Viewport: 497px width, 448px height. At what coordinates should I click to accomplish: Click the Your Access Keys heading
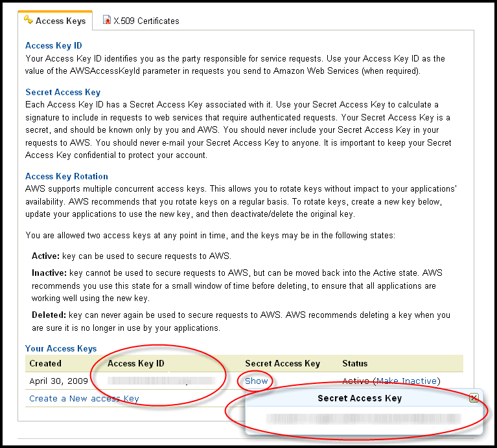61,348
